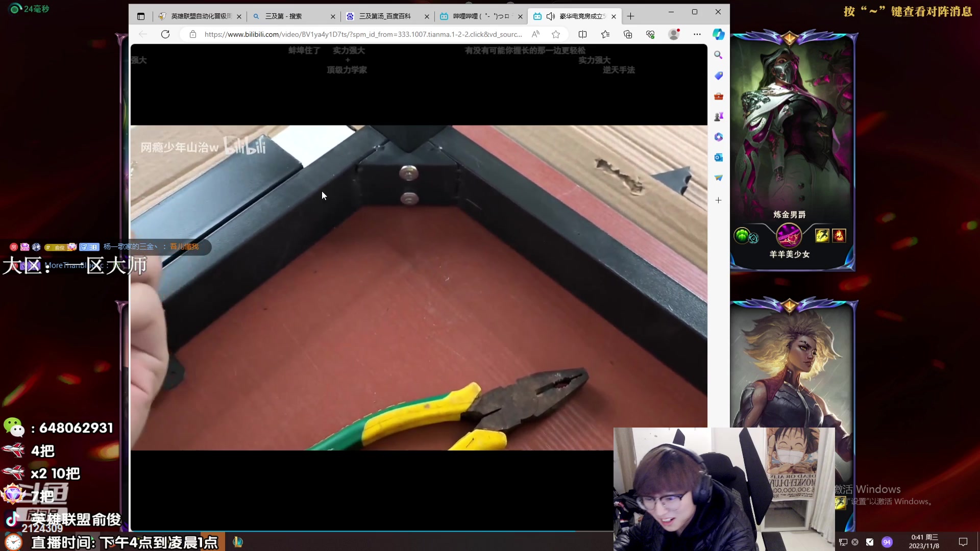Open the purple 94 tray icon
This screenshot has width=980, height=551.
tap(887, 542)
